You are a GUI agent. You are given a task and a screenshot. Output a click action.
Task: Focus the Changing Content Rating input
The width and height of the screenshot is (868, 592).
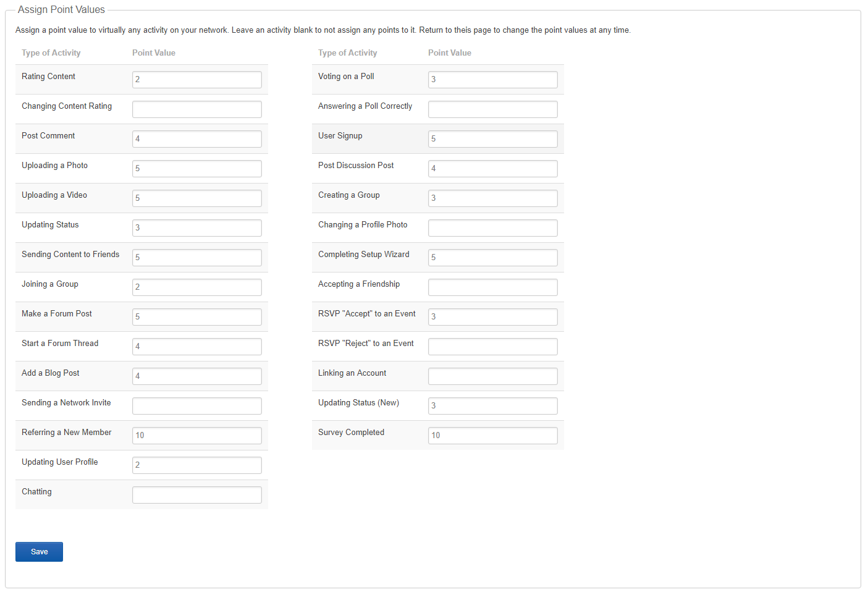click(x=196, y=109)
